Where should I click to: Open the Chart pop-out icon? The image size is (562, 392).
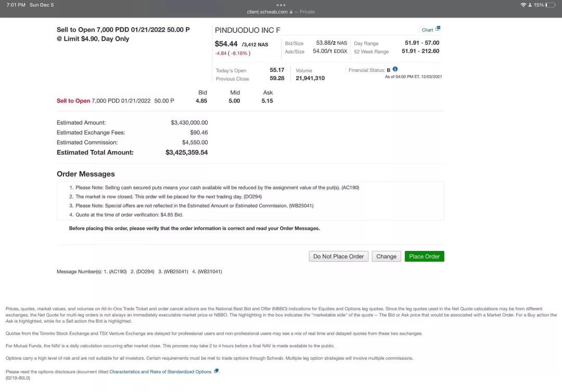[438, 29]
